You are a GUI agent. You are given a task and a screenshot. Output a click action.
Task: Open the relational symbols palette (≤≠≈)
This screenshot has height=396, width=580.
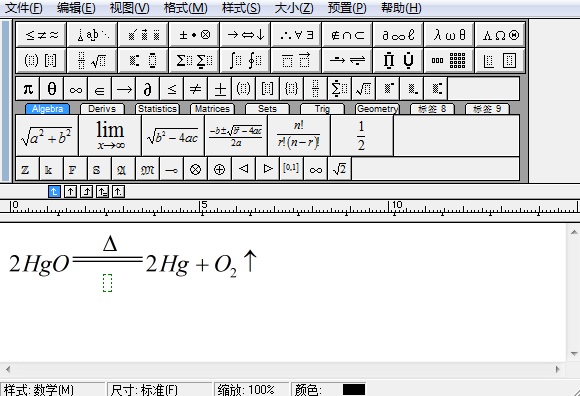41,34
